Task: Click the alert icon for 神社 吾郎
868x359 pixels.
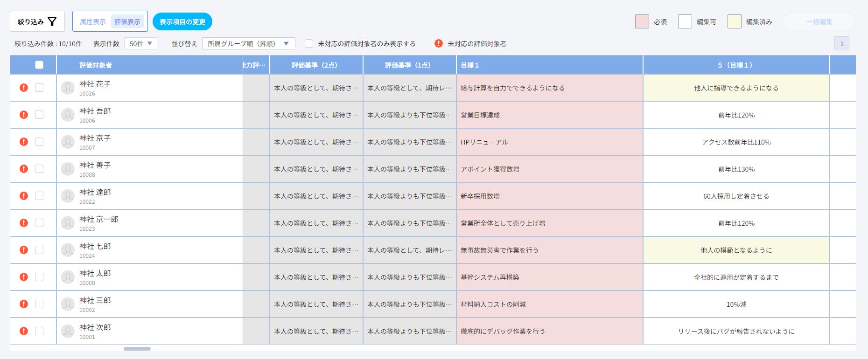Action: [24, 115]
